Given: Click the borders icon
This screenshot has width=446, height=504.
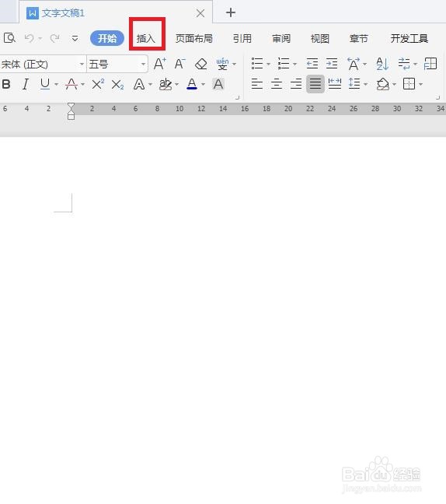Looking at the screenshot, I should 409,84.
